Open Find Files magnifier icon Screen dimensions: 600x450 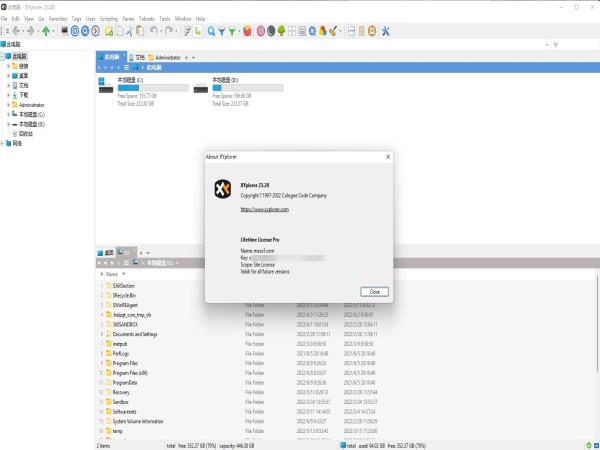211,31
